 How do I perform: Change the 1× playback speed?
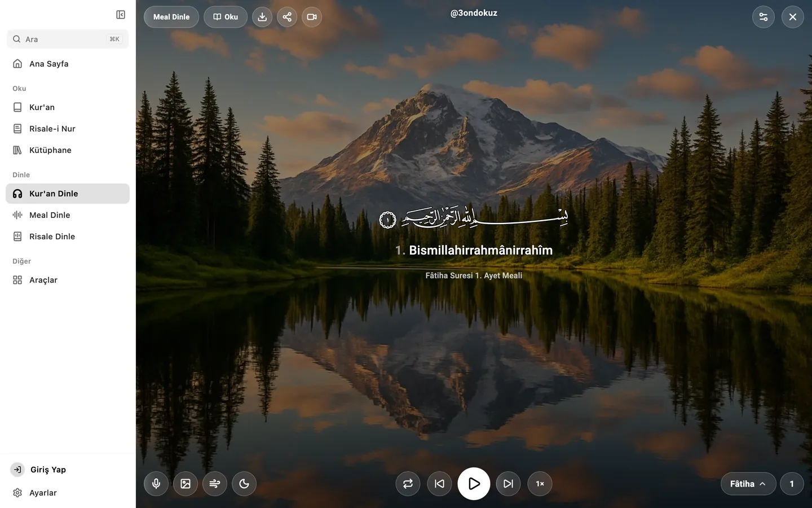(540, 484)
